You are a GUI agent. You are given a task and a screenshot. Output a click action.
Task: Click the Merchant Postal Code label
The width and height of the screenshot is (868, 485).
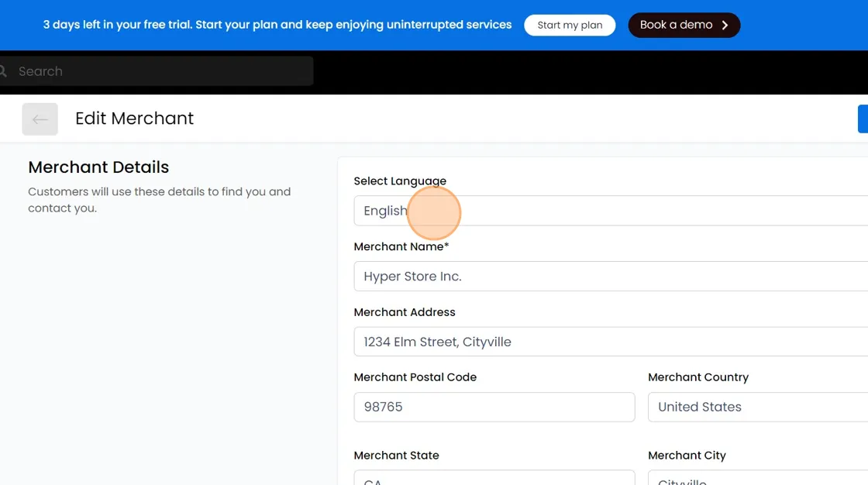(x=415, y=377)
